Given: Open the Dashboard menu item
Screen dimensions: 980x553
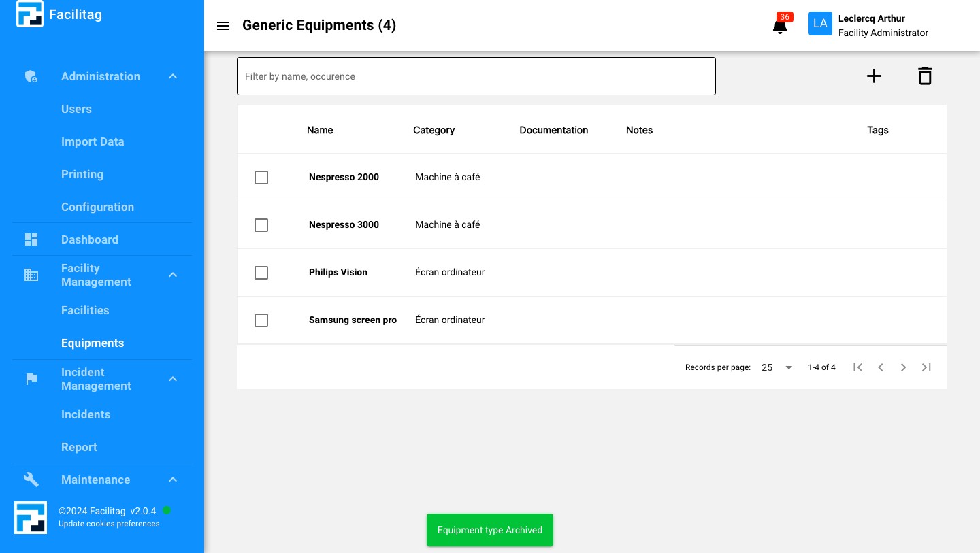Looking at the screenshot, I should [x=90, y=239].
